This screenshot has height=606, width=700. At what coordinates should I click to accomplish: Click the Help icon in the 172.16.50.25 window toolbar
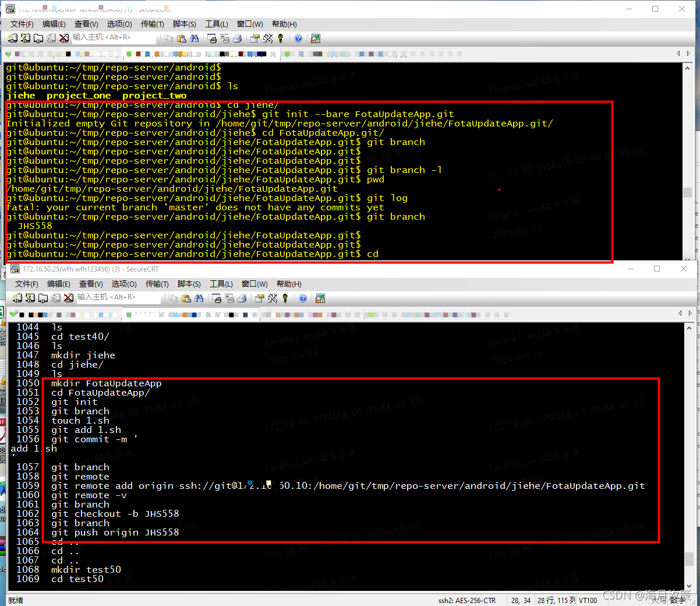(303, 298)
